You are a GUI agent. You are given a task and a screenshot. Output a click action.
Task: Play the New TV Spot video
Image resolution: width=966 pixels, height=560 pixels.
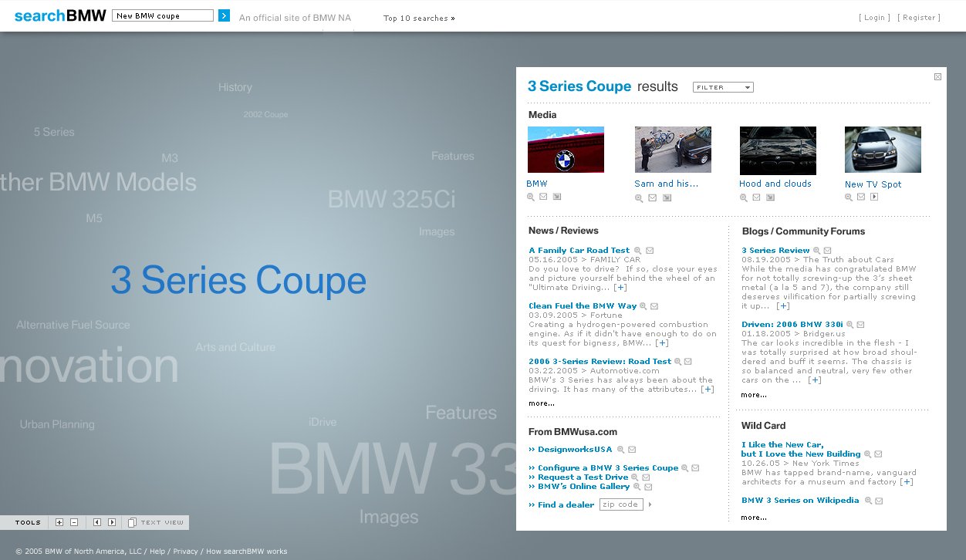click(874, 197)
